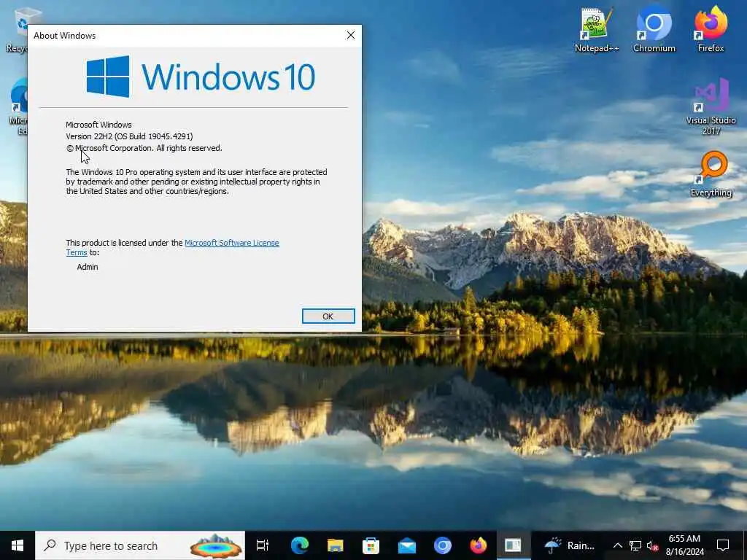Click the Microsoft Corporation copyright line
Screen dimensions: 747x560
pos(144,148)
